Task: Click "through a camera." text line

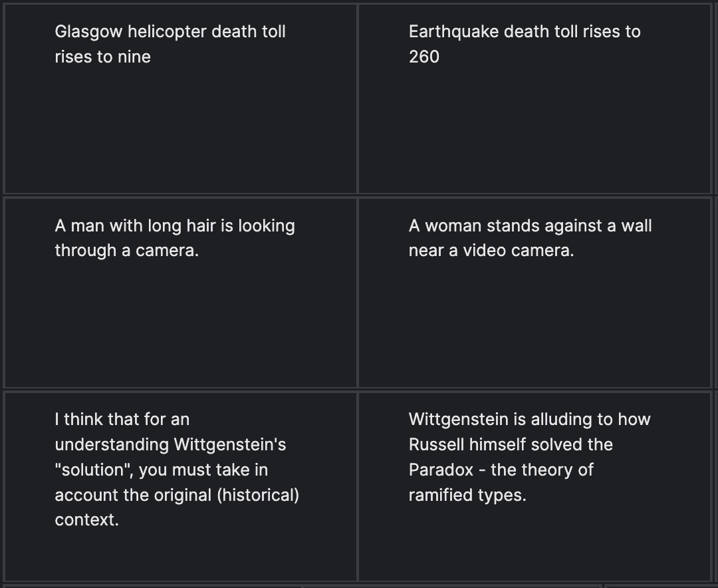Action: click(x=126, y=251)
